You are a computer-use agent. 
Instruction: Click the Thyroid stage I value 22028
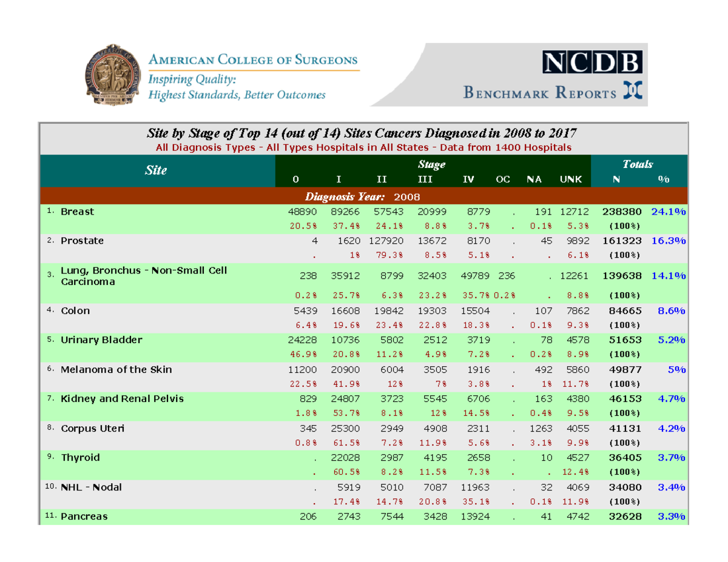click(x=345, y=457)
